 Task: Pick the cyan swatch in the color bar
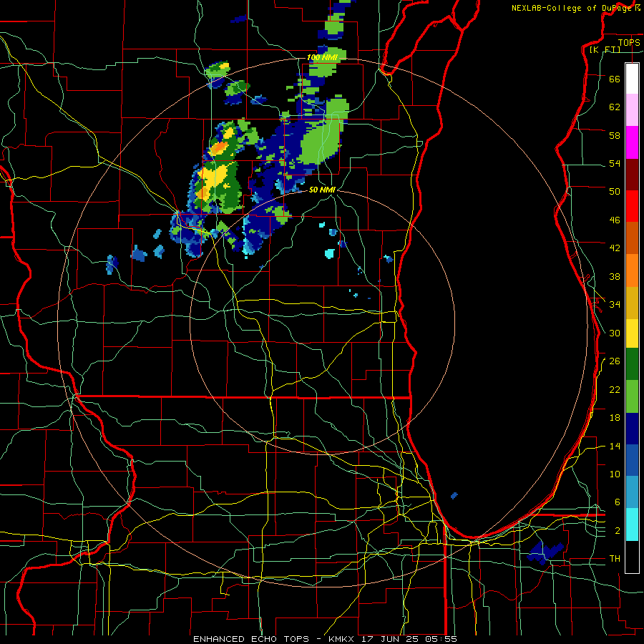[632, 525]
